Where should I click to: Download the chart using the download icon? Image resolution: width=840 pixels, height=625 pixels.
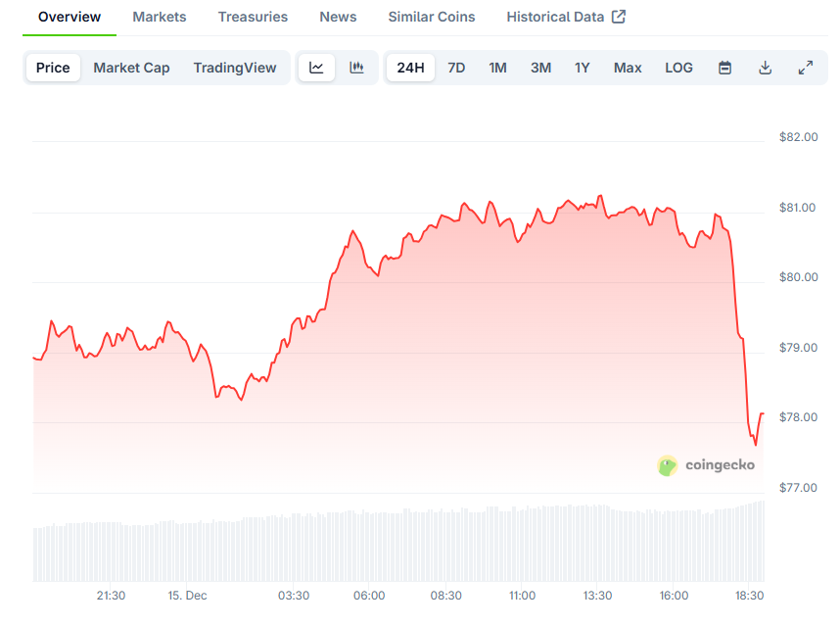coord(765,67)
